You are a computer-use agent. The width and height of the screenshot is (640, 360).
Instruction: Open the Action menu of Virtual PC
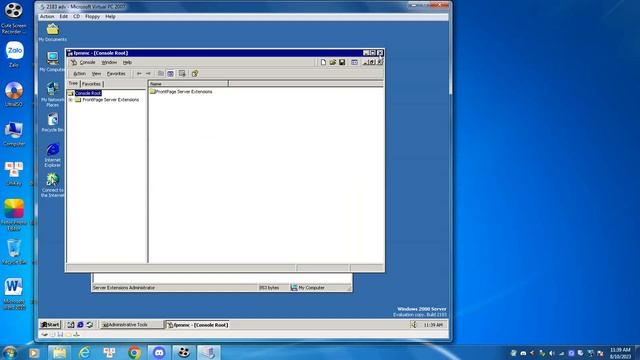coord(47,16)
